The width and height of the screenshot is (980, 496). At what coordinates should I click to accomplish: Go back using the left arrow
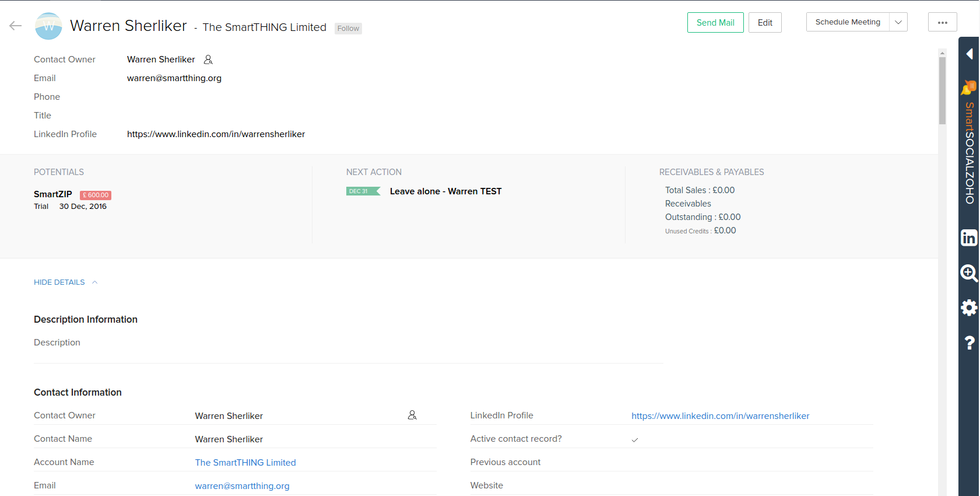coord(16,26)
